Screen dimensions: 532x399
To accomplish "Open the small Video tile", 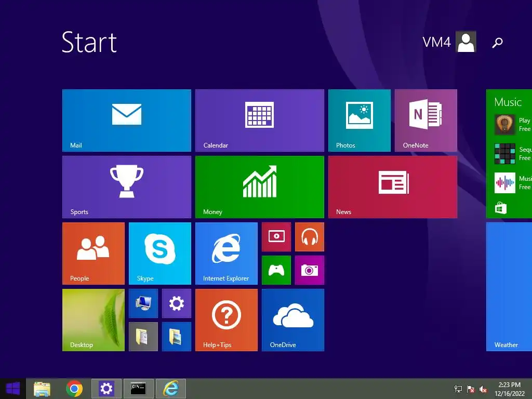I will click(x=276, y=237).
